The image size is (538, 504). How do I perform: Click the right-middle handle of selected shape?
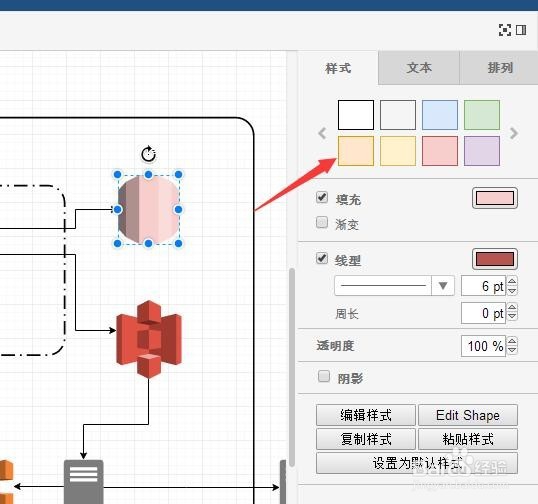click(178, 209)
